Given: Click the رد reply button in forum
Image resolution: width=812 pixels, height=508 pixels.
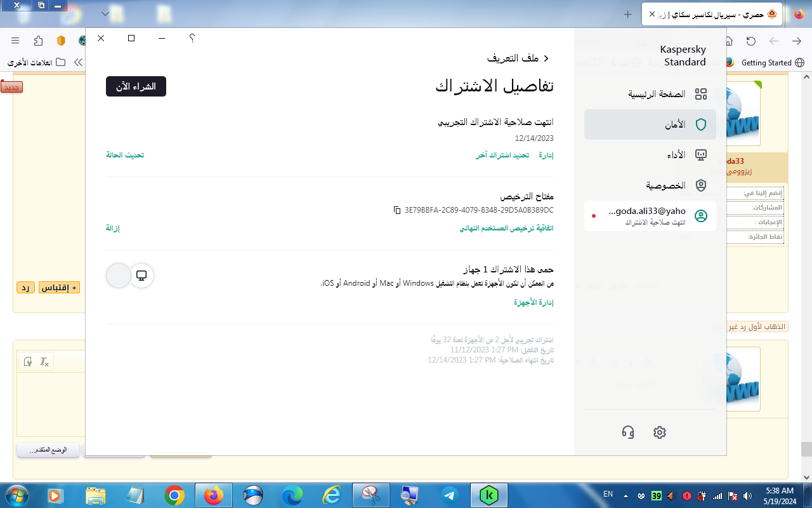Looking at the screenshot, I should 25,288.
